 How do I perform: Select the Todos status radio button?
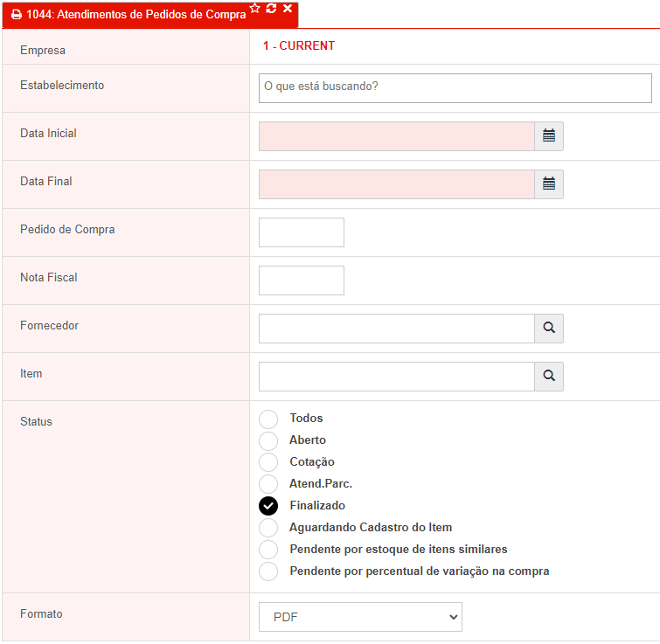pyautogui.click(x=268, y=419)
